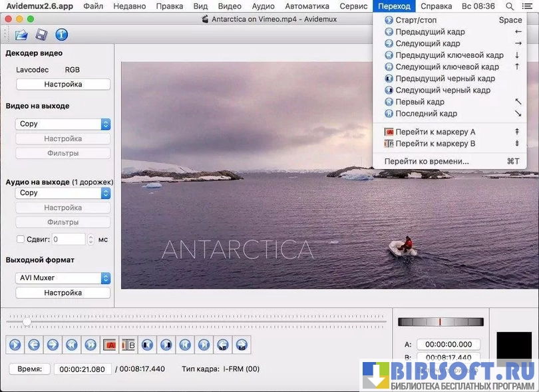The width and height of the screenshot is (539, 392).
Task: Set marker B with the B icon
Action: click(x=128, y=345)
